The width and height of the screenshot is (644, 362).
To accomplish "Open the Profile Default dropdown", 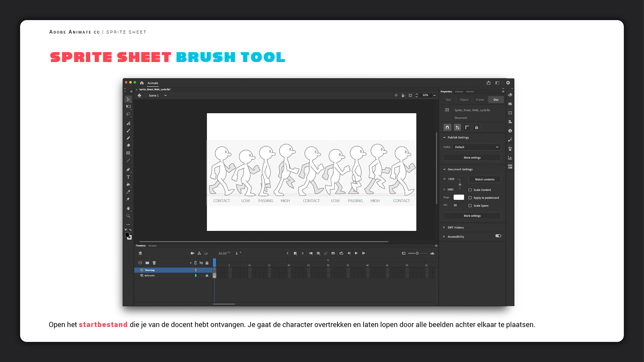I will (476, 147).
